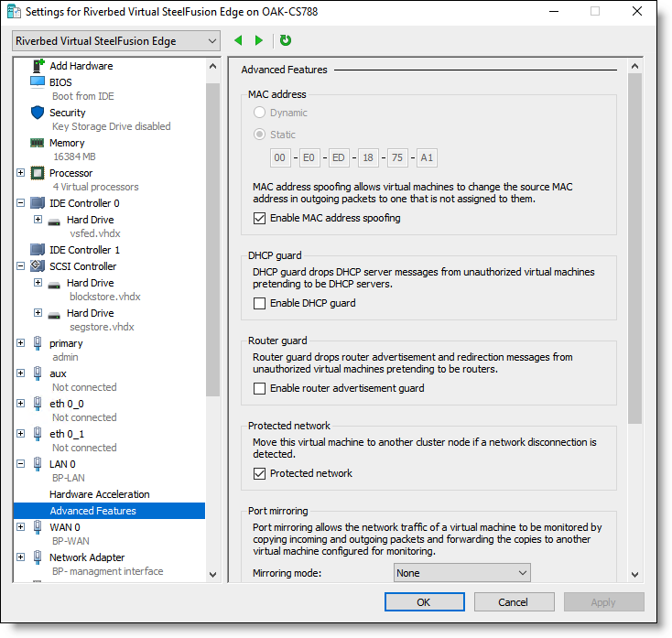Expand the WAN 0 node

click(x=20, y=526)
